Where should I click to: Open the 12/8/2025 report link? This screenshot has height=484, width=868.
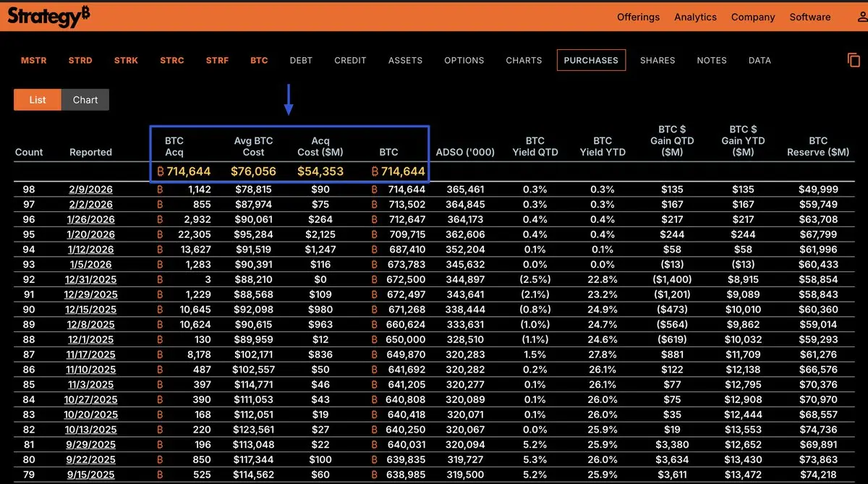90,325
